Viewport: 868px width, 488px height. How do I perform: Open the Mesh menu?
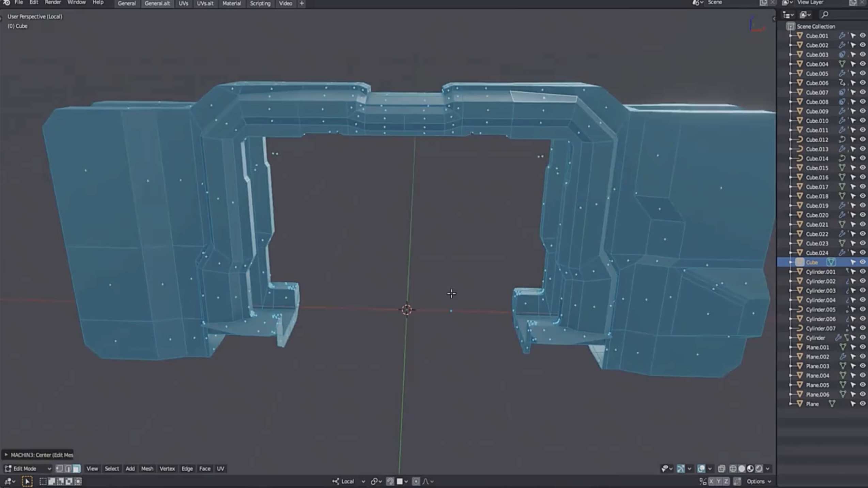pyautogui.click(x=147, y=469)
